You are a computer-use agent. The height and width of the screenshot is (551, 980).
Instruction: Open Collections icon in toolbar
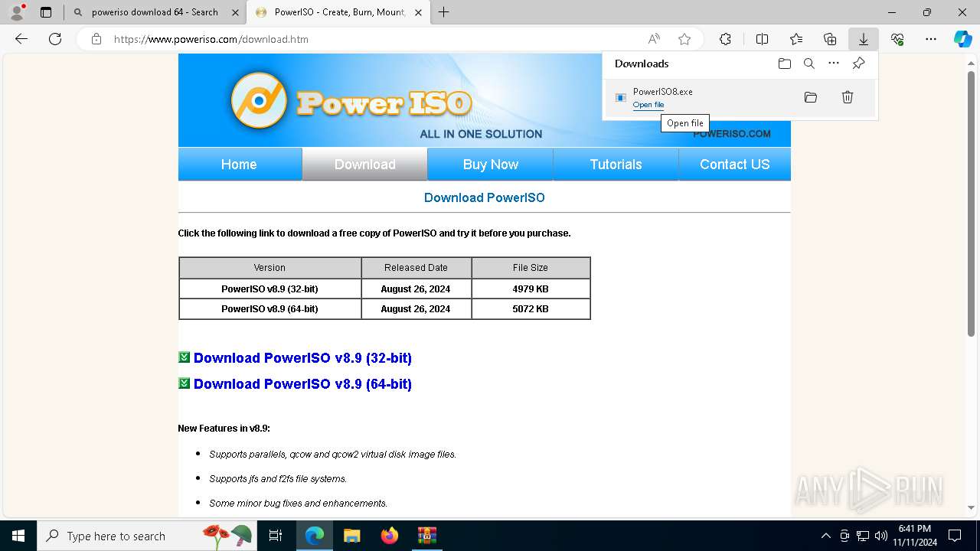point(830,39)
